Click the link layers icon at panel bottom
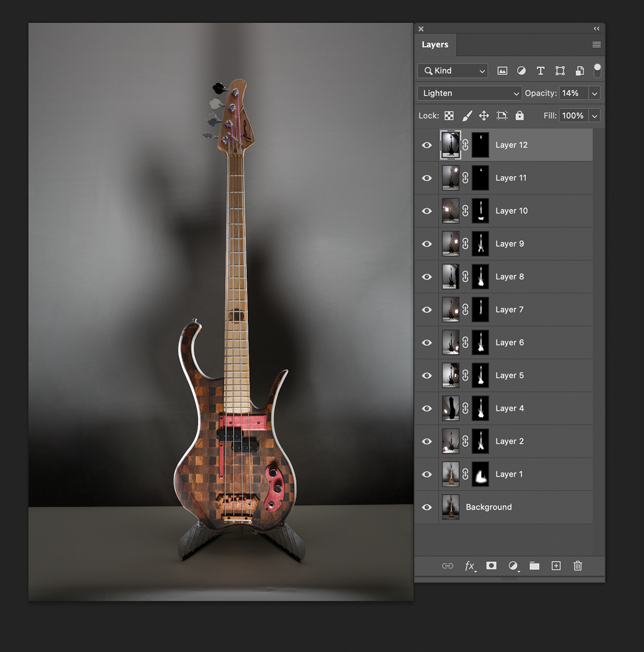This screenshot has width=644, height=652. (x=447, y=566)
